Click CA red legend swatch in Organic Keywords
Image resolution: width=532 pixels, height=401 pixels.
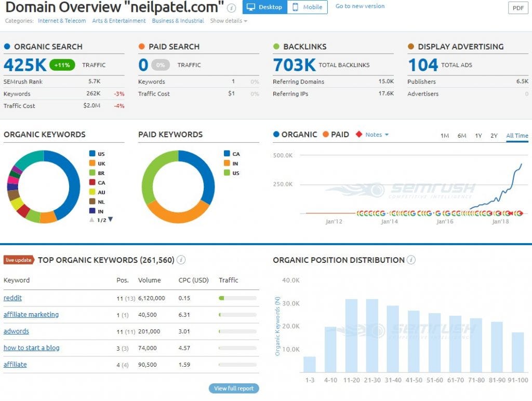(92, 182)
